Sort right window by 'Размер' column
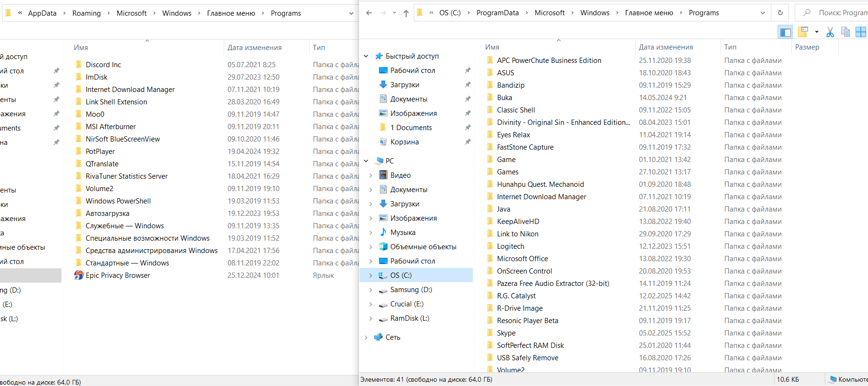Screen dimensions: 868x386 [x=808, y=47]
